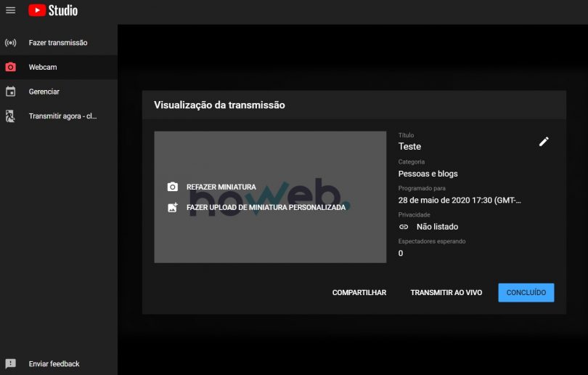Click the Transmitir agora sidebar icon

point(10,116)
